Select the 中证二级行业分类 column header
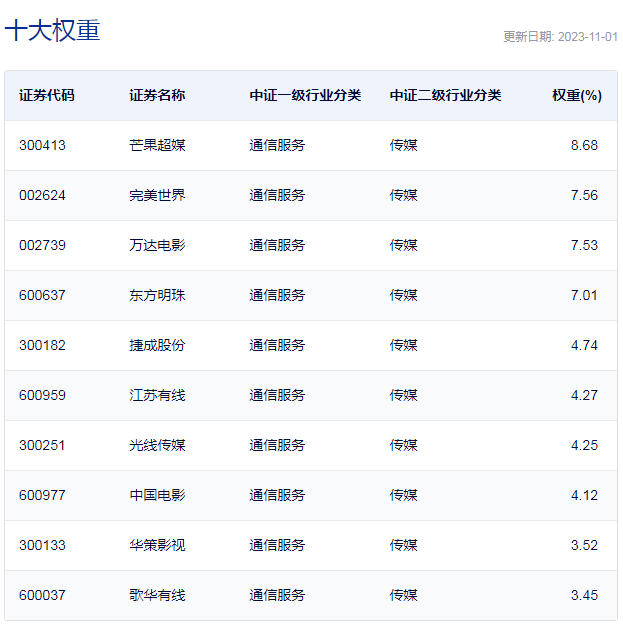The image size is (623, 632). coord(445,96)
